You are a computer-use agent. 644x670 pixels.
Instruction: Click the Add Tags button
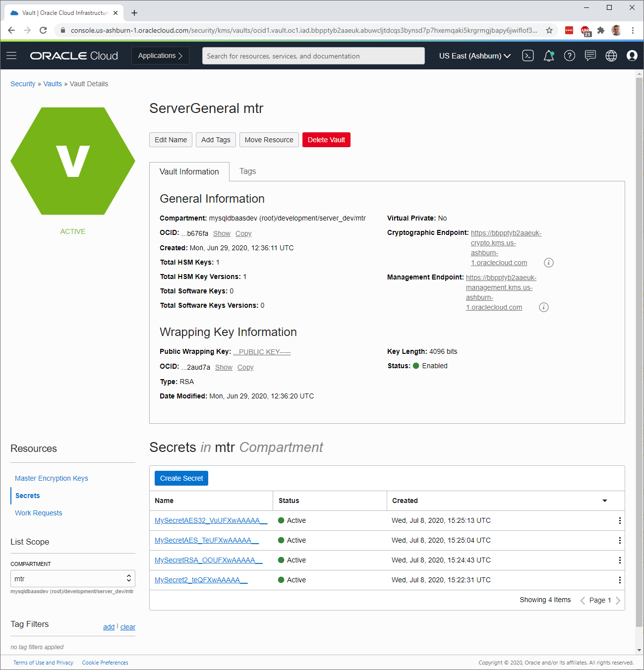(216, 140)
